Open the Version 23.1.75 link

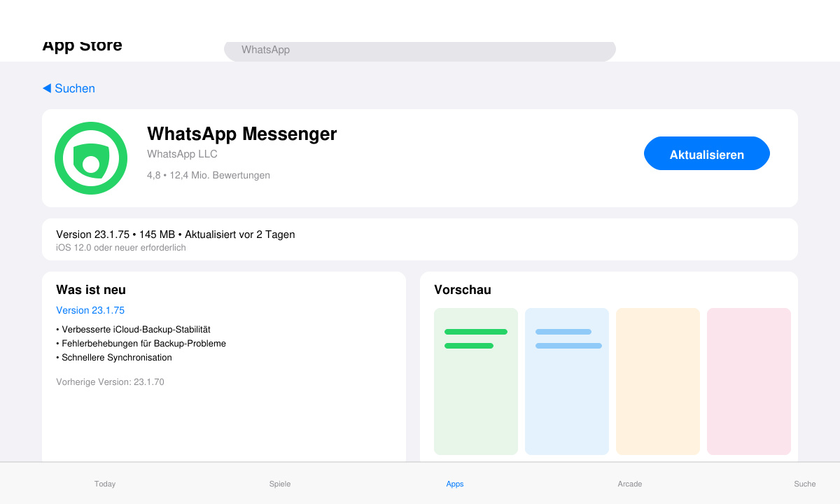[x=90, y=310]
